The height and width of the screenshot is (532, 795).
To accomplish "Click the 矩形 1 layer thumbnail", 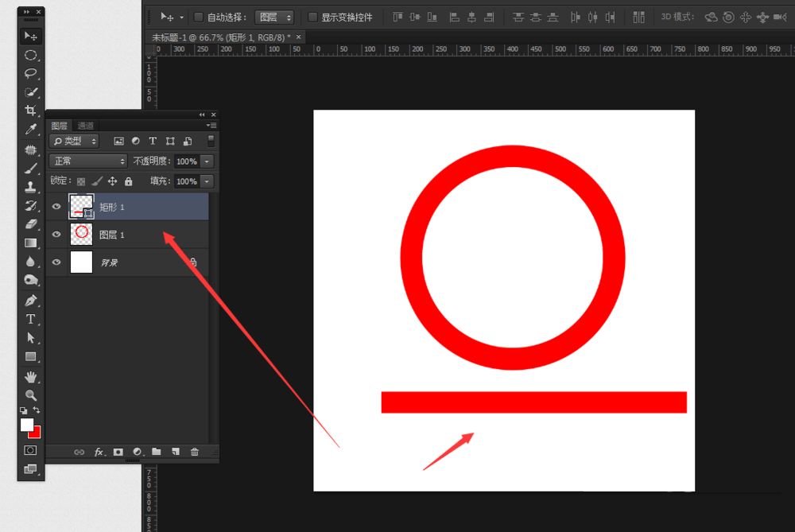I will tap(81, 207).
